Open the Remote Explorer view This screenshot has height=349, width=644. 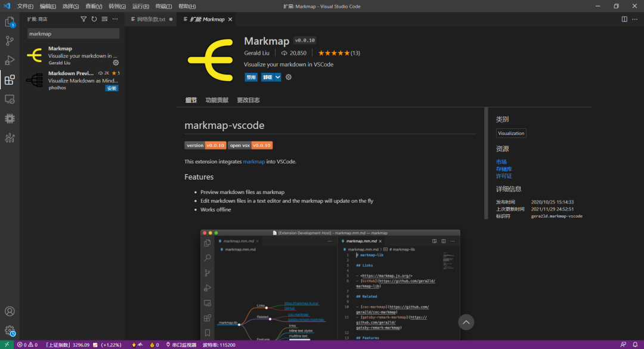point(10,99)
